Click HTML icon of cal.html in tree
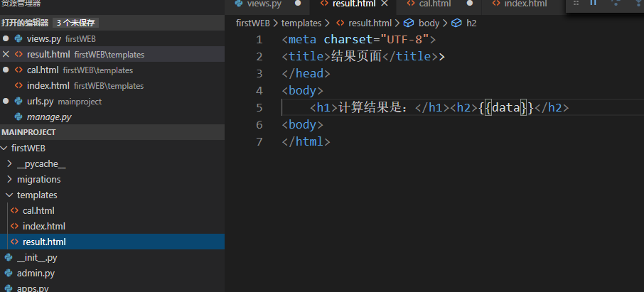 14,210
